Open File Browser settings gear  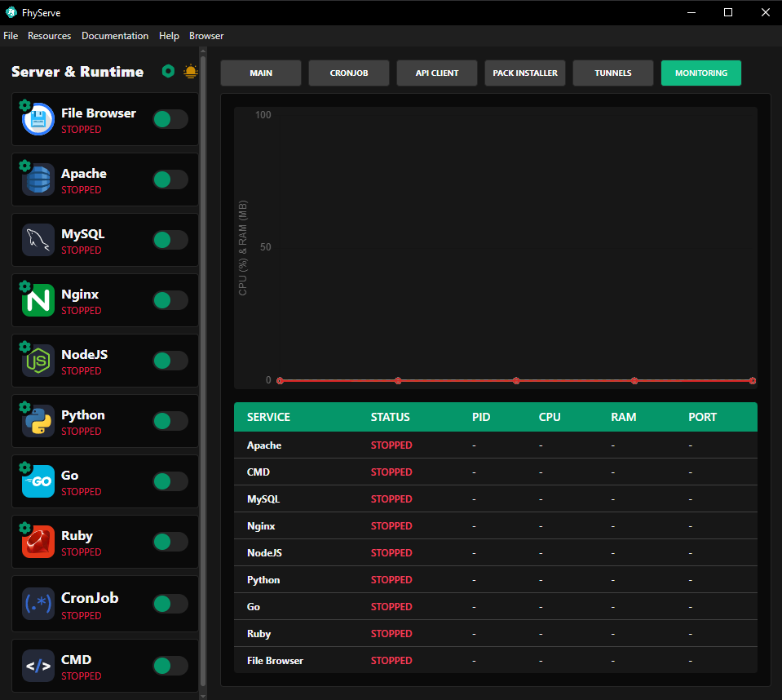pyautogui.click(x=24, y=105)
